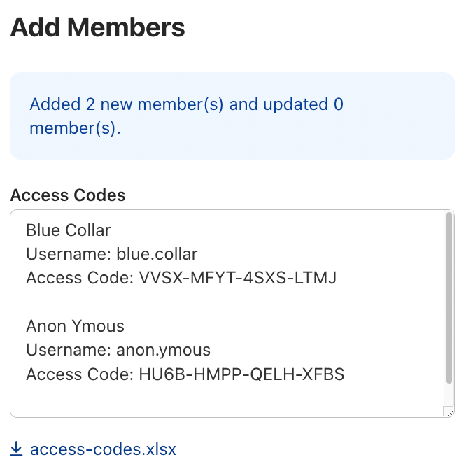Click the empty space at the textarea bottom

pyautogui.click(x=210, y=400)
